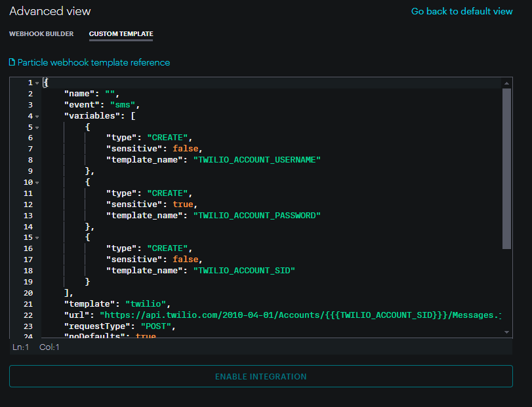
Task: Click the true value on line 12
Action: click(x=183, y=204)
